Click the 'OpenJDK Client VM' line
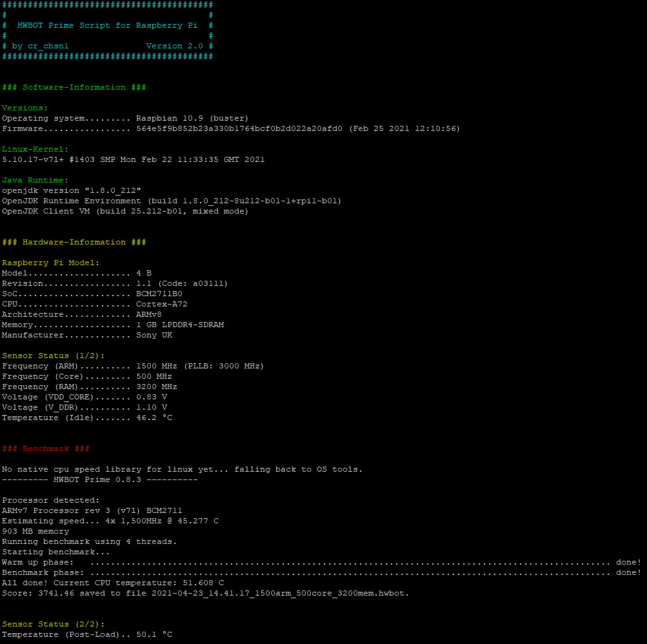Screen dimensions: 647x644 (x=125, y=211)
